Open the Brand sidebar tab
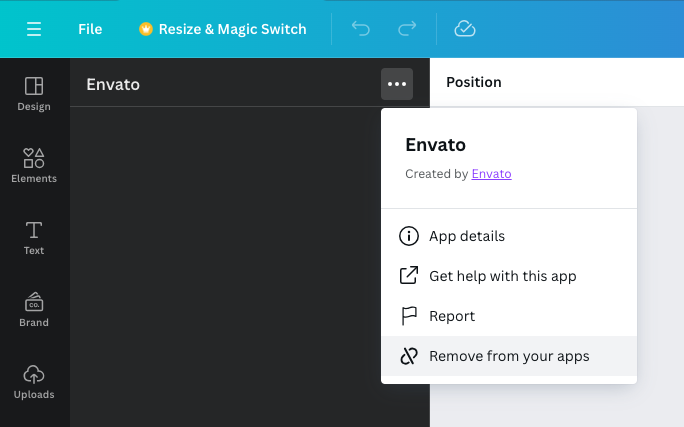 (x=34, y=310)
